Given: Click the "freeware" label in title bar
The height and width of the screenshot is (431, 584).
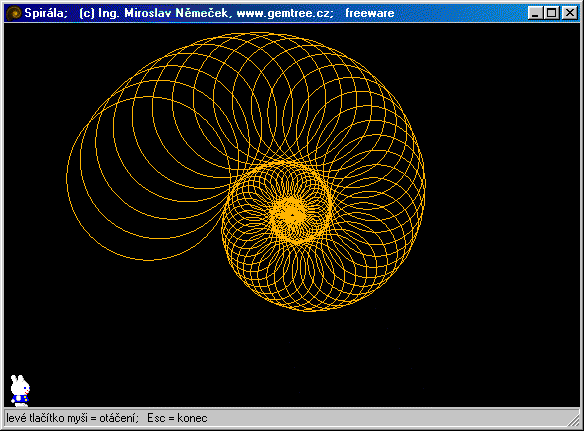Looking at the screenshot, I should [x=369, y=13].
